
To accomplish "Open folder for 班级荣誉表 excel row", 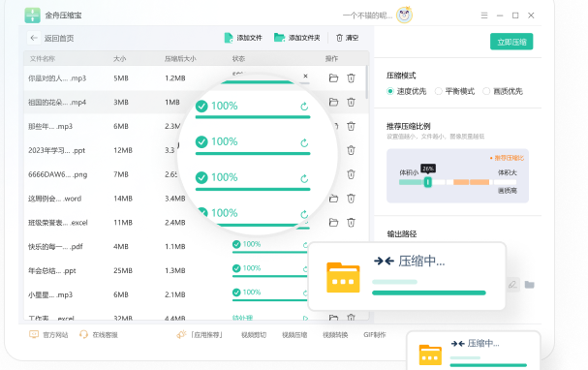I will click(x=333, y=223).
